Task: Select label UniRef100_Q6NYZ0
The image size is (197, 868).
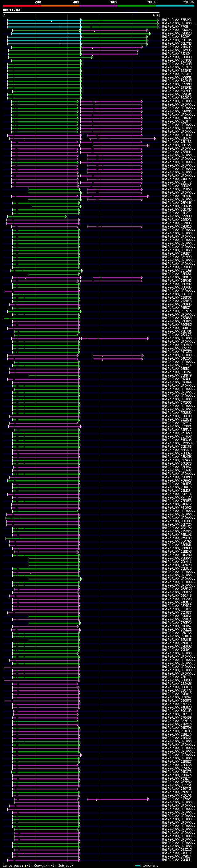Action: click(x=176, y=524)
